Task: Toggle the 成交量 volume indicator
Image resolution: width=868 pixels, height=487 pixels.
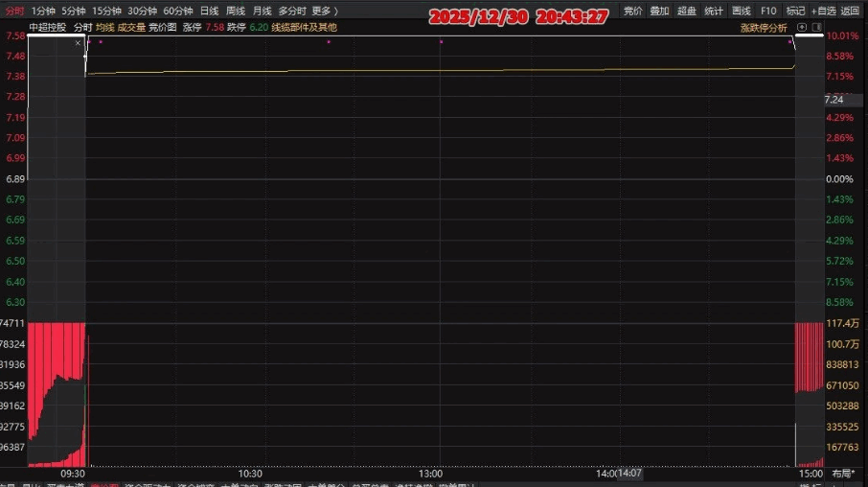Action: [x=131, y=27]
